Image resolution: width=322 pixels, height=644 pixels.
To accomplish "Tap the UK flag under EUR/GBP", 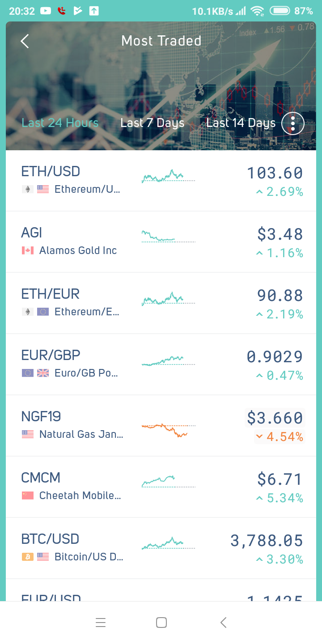I will [x=43, y=373].
